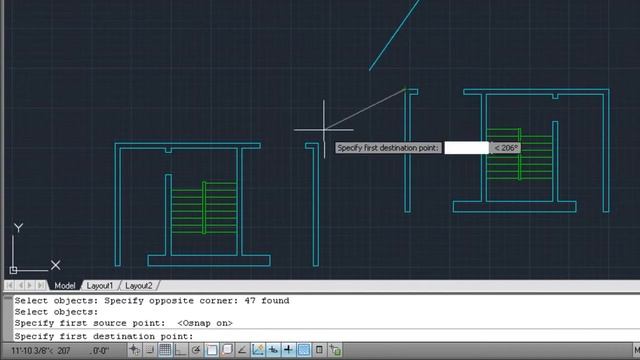Click next-tab arrow beside Model tab
Image resolution: width=640 pixels, height=360 pixels.
pos(30,285)
